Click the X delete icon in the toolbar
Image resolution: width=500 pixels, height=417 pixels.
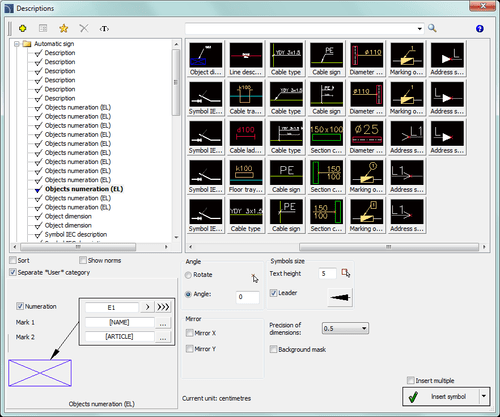click(x=84, y=29)
